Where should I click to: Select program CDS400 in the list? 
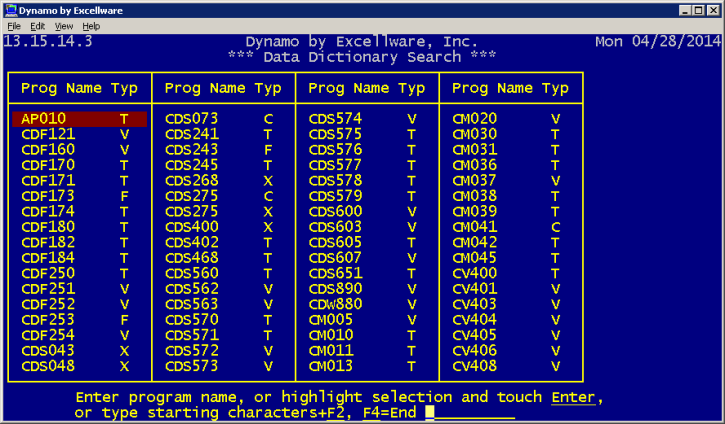[191, 227]
